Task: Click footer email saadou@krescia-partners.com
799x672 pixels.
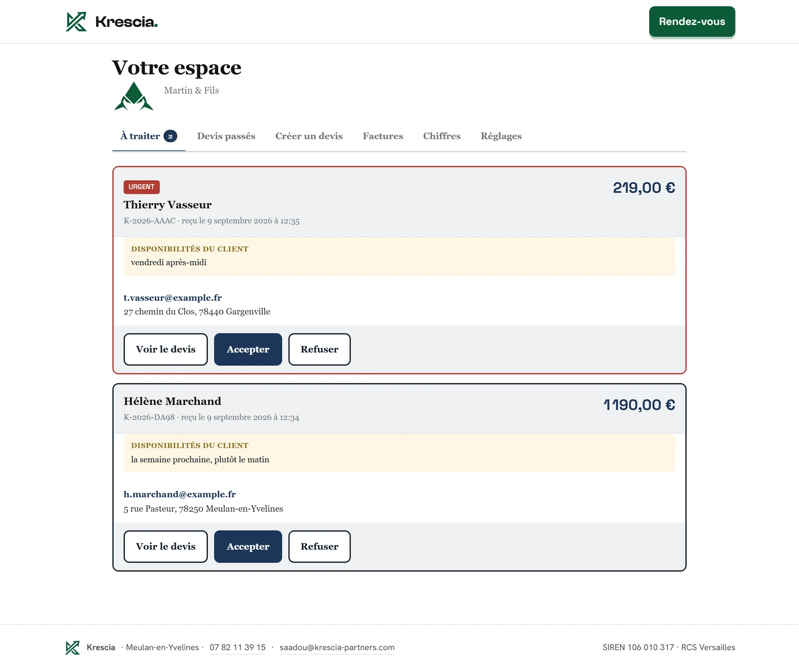Action: coord(337,648)
